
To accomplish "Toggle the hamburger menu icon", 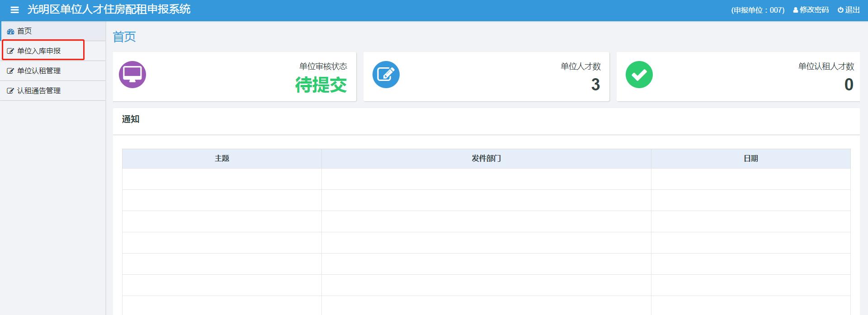I will 14,9.
